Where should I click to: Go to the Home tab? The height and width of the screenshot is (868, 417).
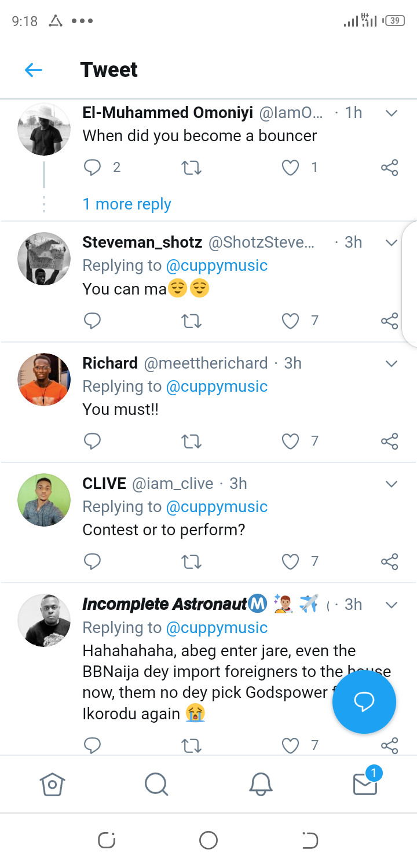point(52,785)
